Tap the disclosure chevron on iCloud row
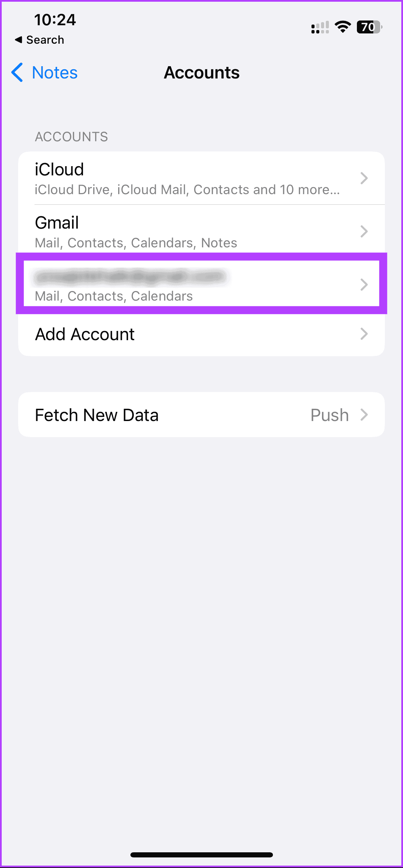 (364, 178)
